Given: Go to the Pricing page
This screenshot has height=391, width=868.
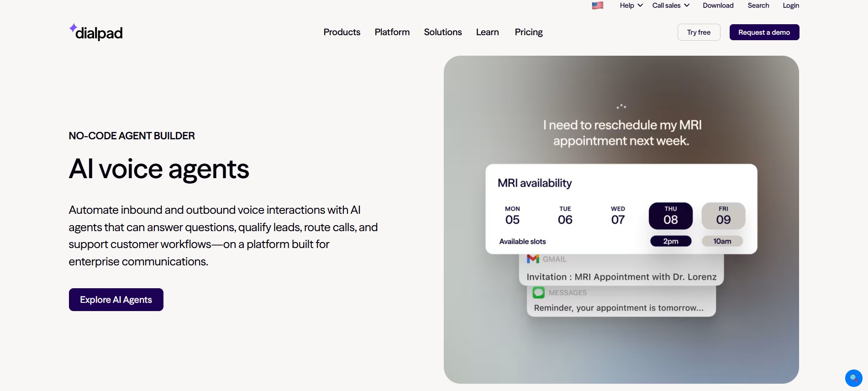Looking at the screenshot, I should (x=529, y=32).
